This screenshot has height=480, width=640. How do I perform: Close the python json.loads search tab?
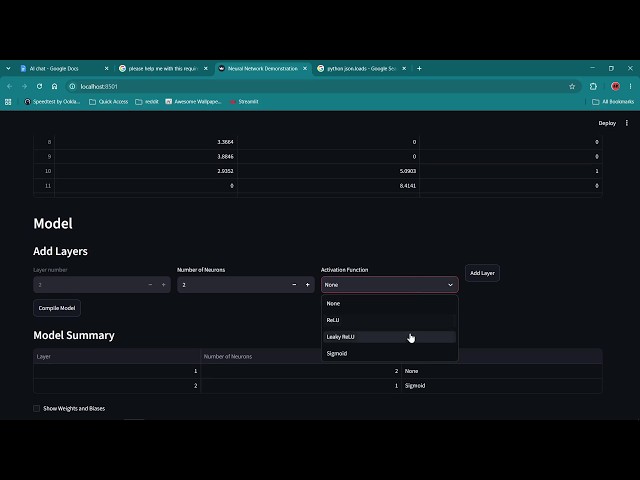404,69
